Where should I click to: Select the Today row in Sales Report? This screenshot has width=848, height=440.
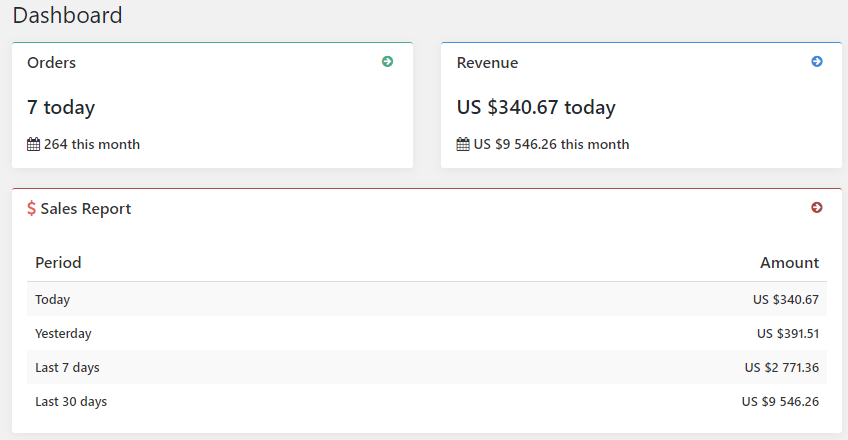coord(427,299)
